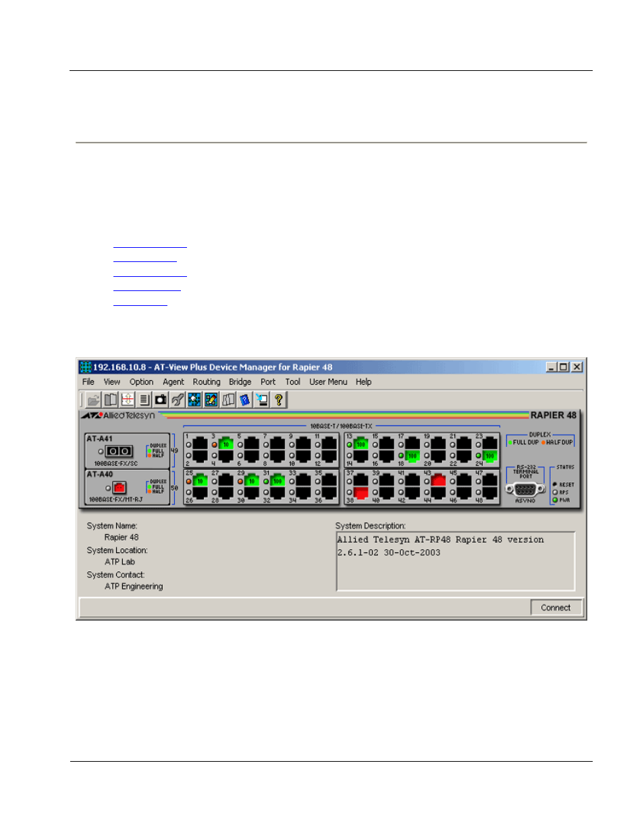Select green port 25 labeled 10

(x=200, y=481)
